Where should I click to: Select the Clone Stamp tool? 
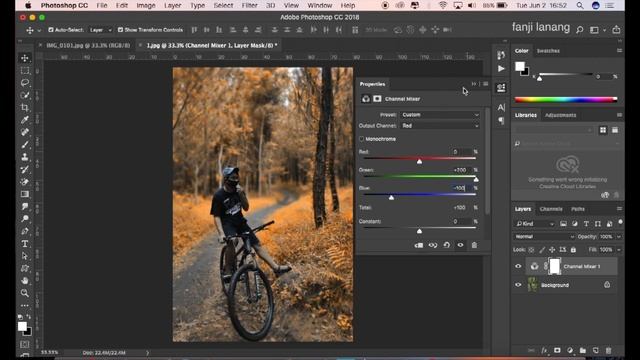(x=25, y=157)
